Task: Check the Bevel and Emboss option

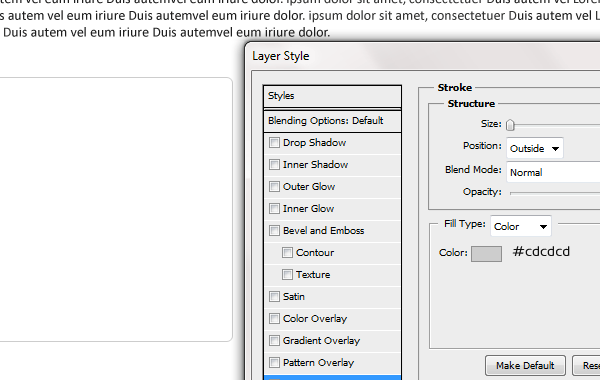Action: 274,231
